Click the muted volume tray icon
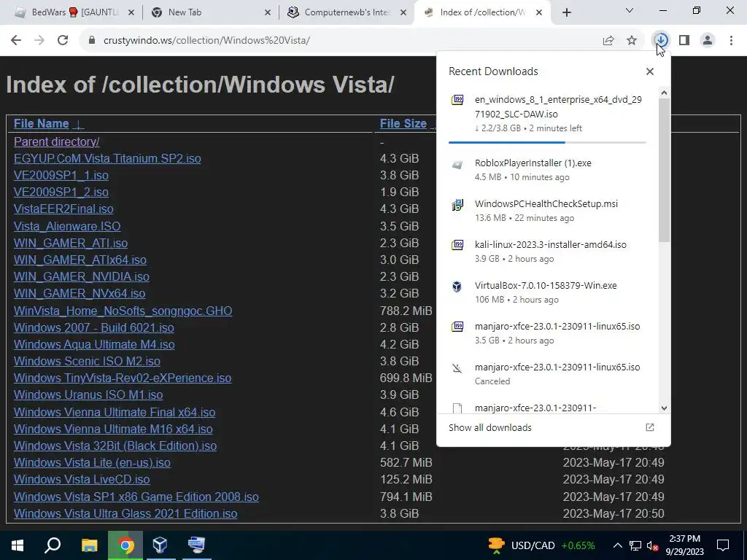 652,545
